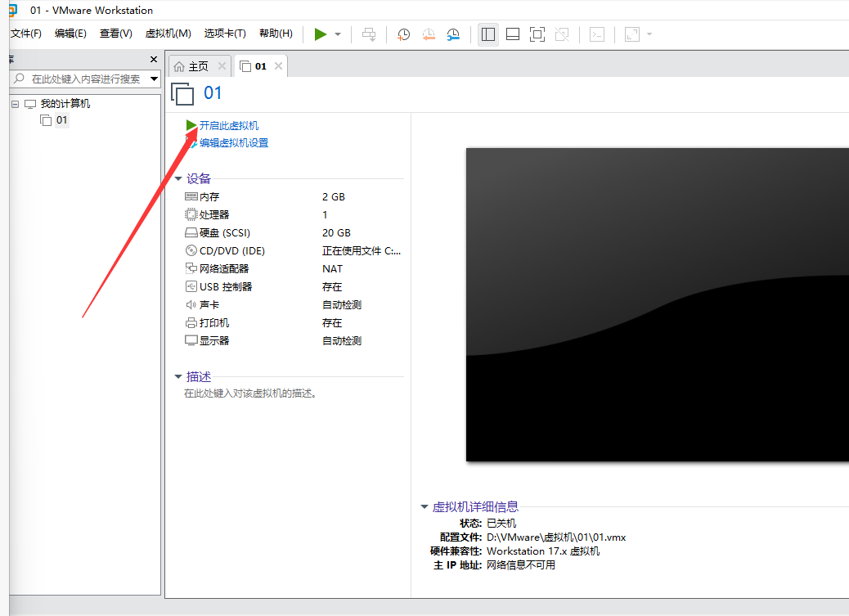Click the 处理器 processor device icon
Image resolution: width=849 pixels, height=616 pixels.
pyautogui.click(x=191, y=214)
